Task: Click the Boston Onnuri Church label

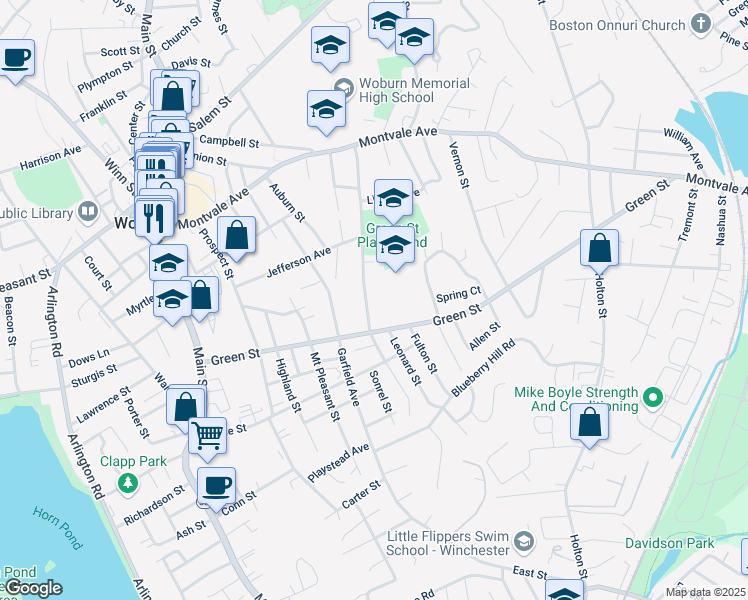Action: [x=617, y=25]
